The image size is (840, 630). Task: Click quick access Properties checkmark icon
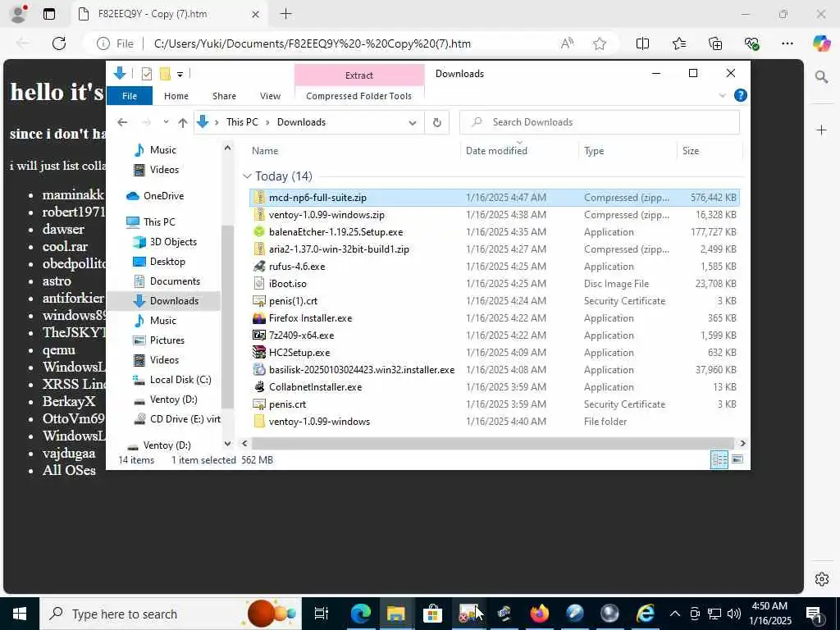tap(146, 74)
